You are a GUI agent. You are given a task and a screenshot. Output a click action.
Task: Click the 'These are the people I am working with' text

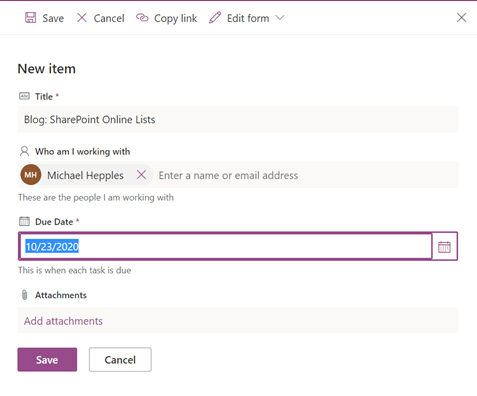[96, 198]
